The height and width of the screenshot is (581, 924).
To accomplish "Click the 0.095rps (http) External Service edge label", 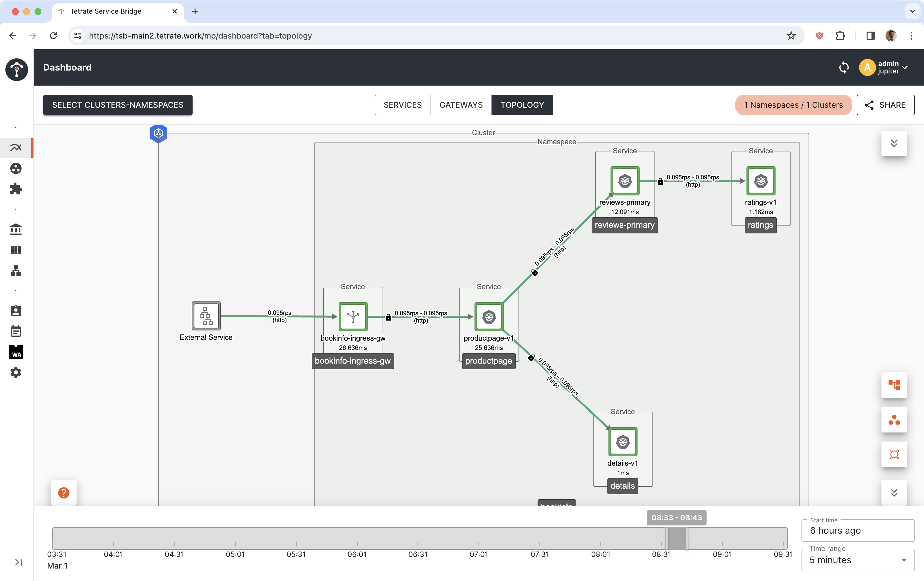I will pos(279,316).
